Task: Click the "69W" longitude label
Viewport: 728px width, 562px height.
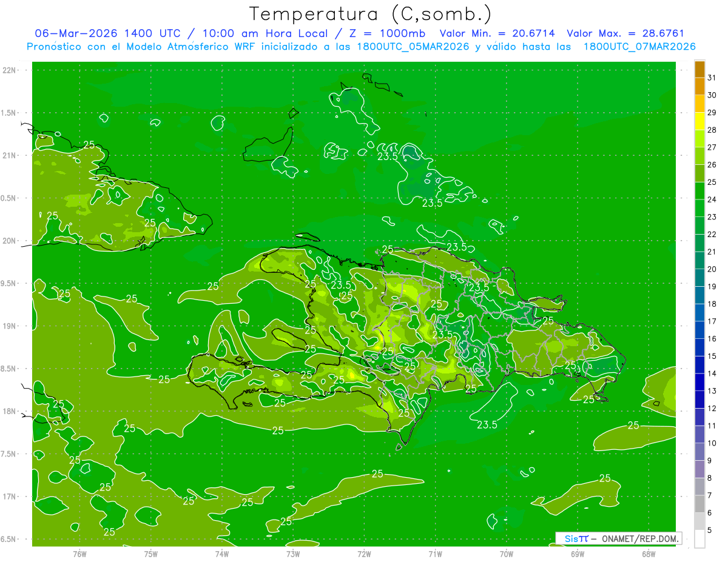Action: point(577,554)
